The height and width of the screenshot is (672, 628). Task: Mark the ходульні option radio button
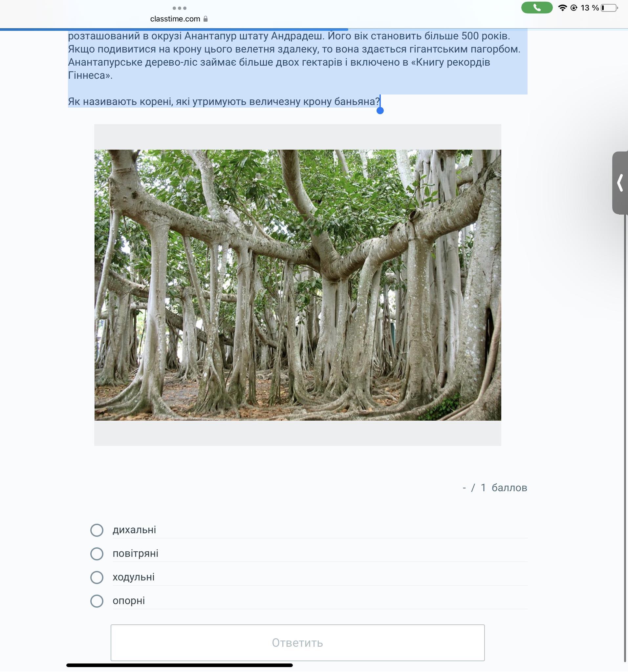pos(97,577)
